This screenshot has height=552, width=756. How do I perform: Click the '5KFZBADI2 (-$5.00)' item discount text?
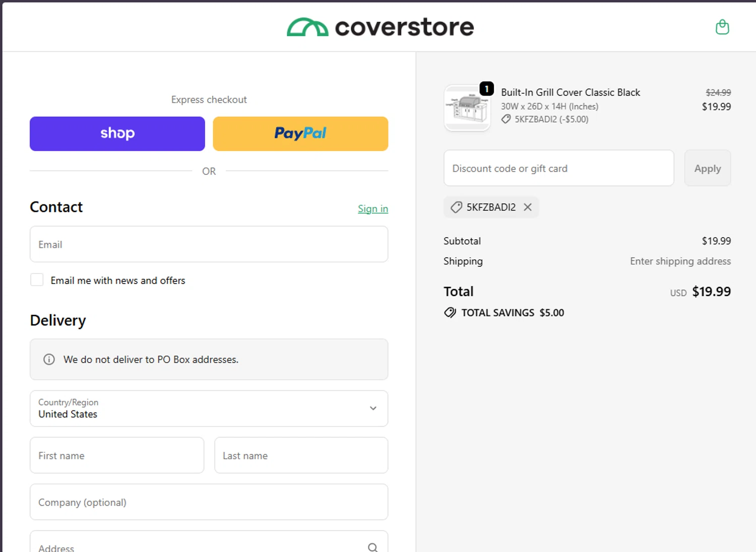click(551, 119)
